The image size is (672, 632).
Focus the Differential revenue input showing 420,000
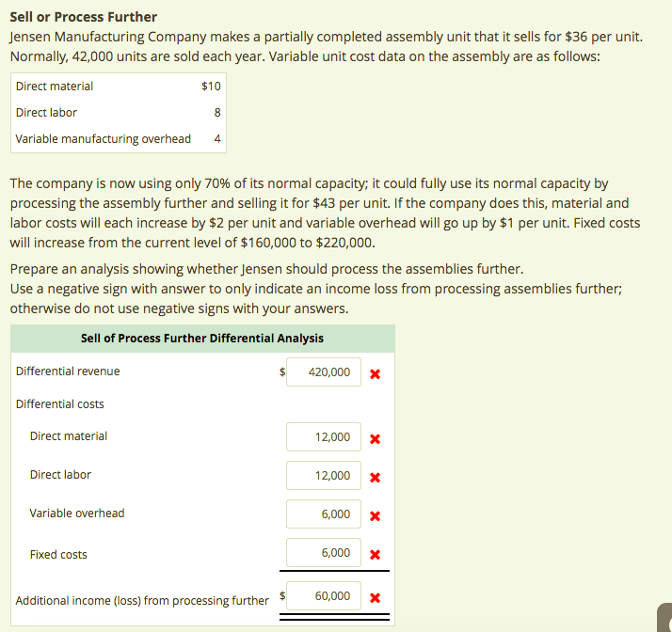coord(324,372)
